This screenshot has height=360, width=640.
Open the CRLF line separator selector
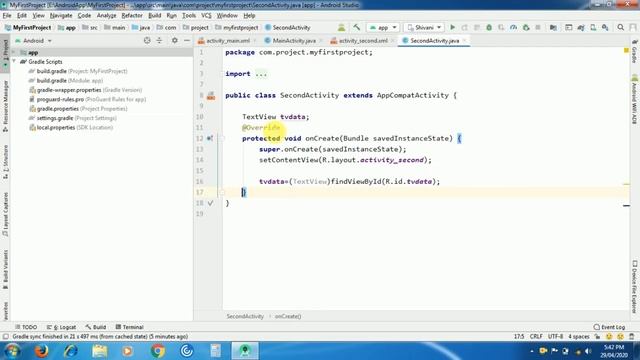point(536,337)
